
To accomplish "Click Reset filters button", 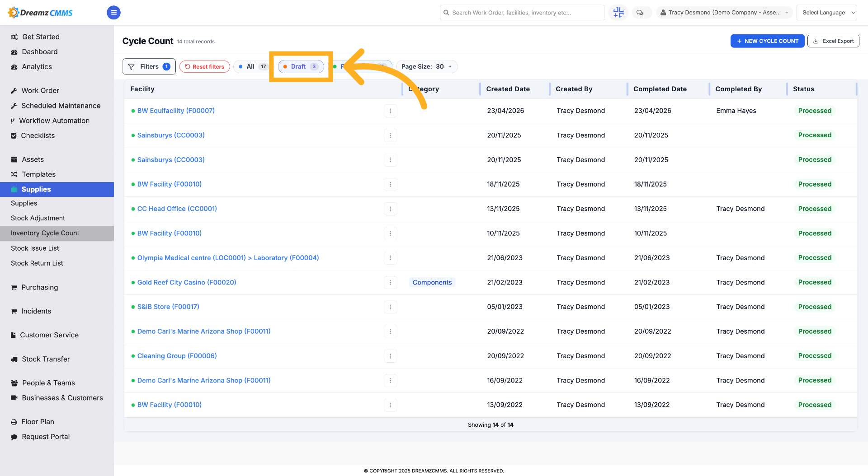I will [205, 66].
